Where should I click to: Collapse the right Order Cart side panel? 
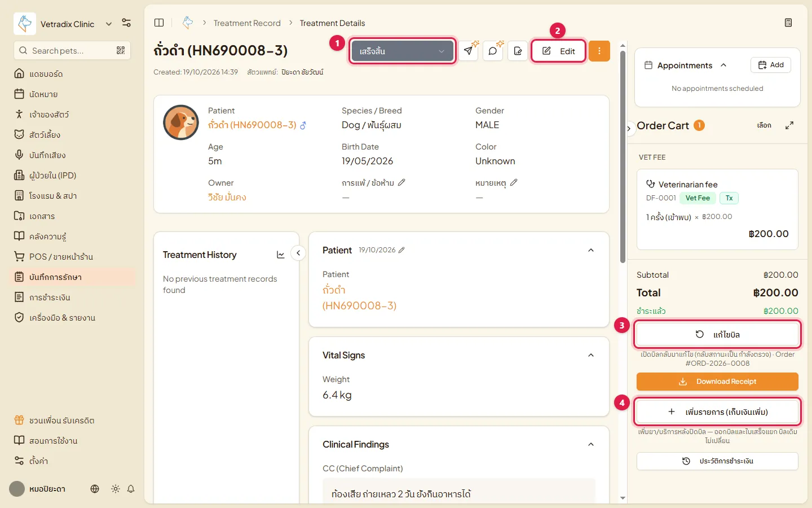[x=629, y=128]
